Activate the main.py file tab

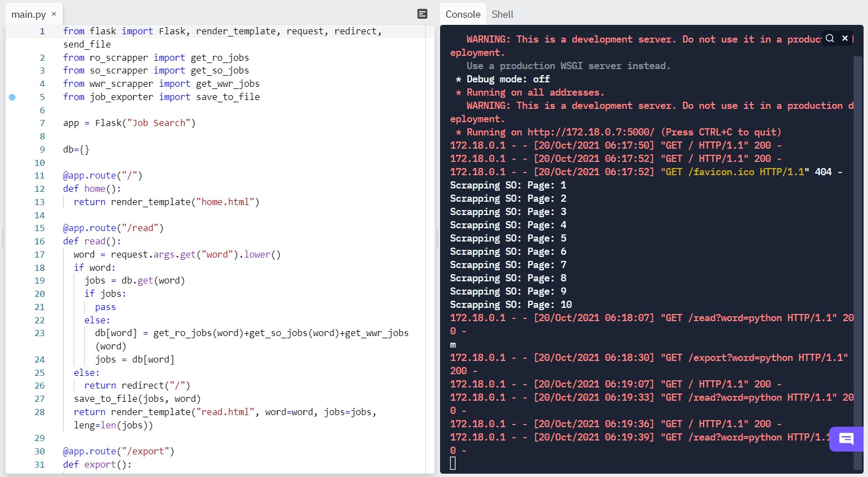[x=28, y=14]
